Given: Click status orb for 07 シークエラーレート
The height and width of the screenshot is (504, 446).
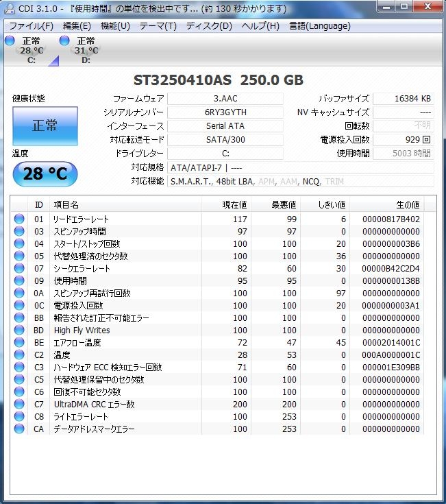Looking at the screenshot, I should click(19, 268).
